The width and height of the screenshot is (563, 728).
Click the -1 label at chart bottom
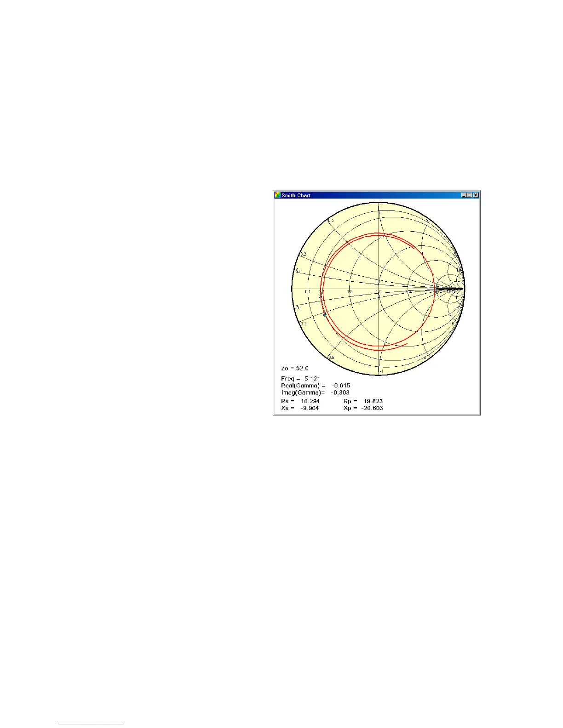coord(381,371)
